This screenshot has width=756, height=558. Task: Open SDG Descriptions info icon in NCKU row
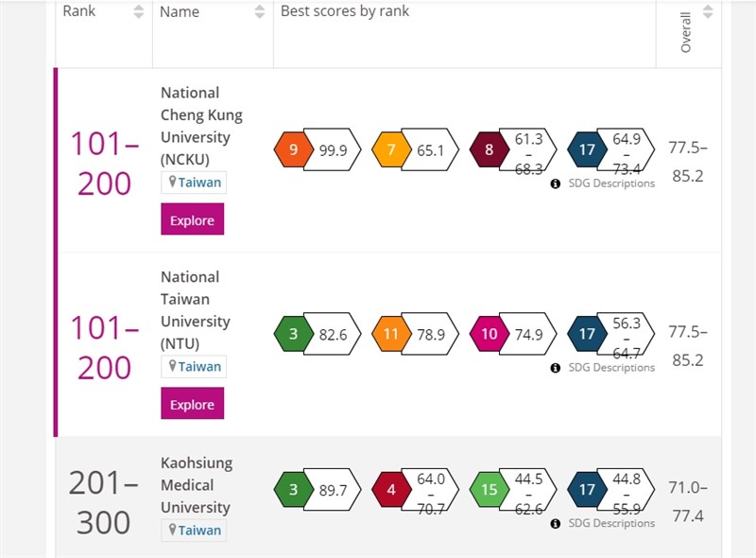556,183
